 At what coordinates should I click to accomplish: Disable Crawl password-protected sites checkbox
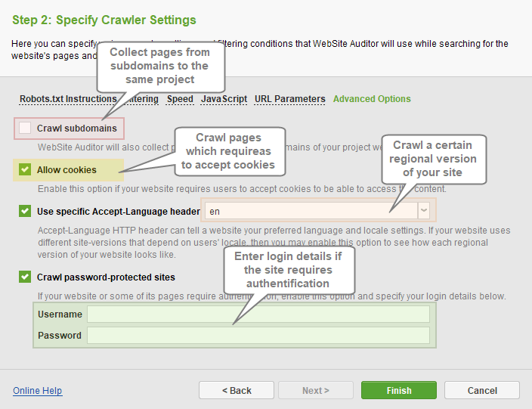(25, 277)
